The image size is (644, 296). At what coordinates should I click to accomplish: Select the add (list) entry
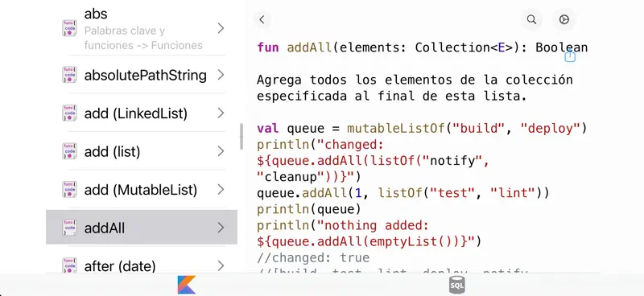(x=142, y=151)
